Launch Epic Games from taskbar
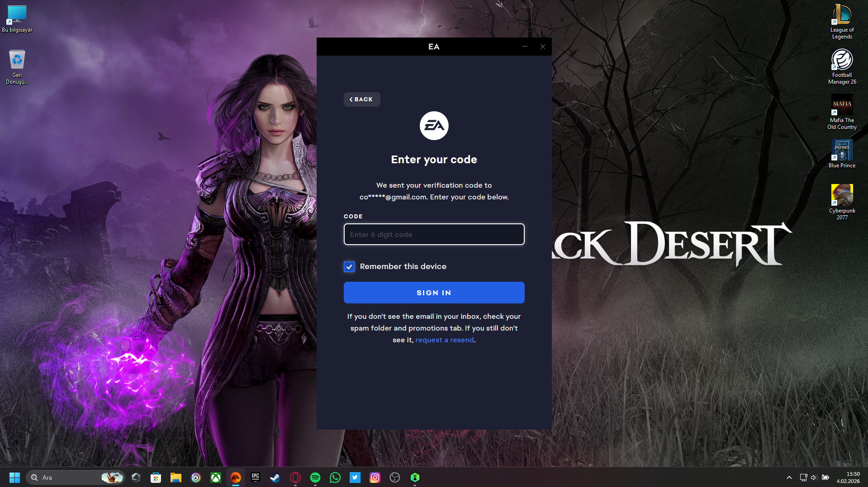The height and width of the screenshot is (487, 868). [256, 478]
